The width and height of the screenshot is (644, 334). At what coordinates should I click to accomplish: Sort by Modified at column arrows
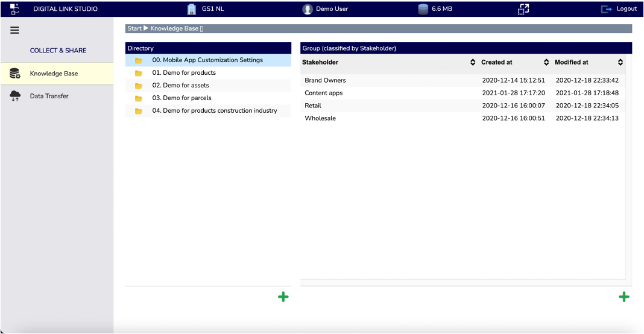(620, 62)
